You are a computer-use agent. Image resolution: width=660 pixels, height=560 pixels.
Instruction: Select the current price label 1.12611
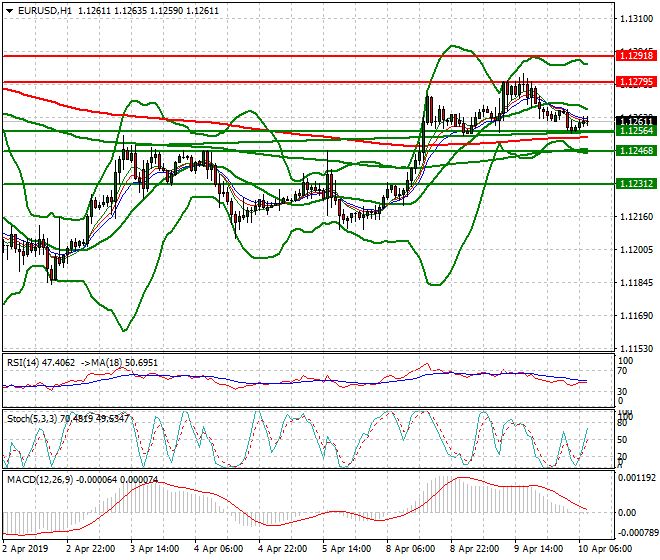click(x=636, y=121)
